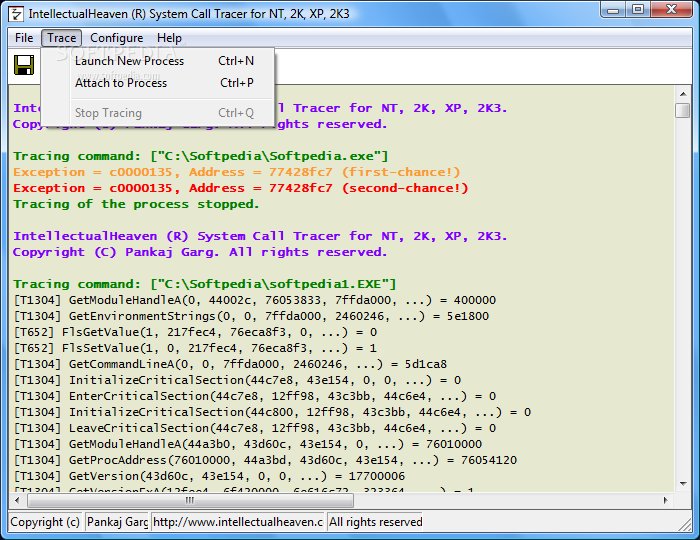Click horizontal scrollbar left arrow
700x540 pixels.
point(17,500)
